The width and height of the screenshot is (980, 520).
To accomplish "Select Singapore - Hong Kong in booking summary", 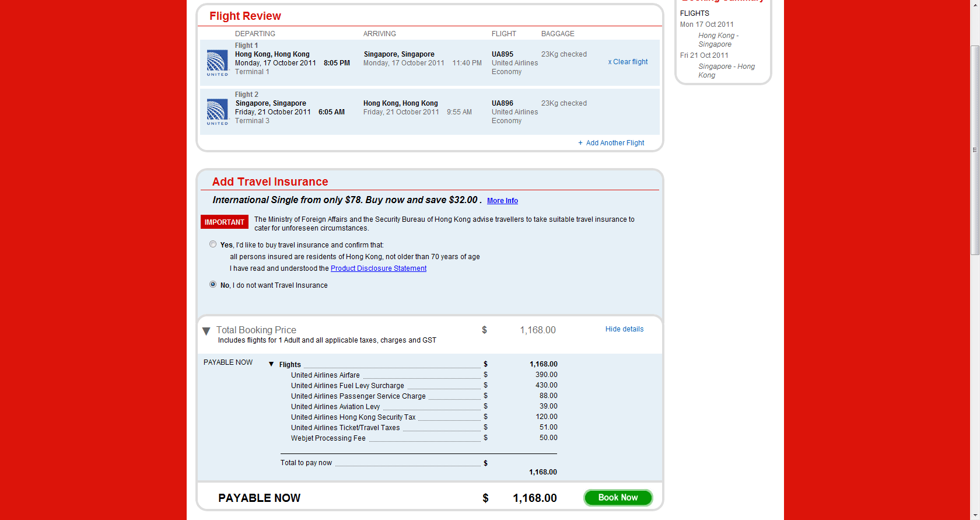I will pos(726,71).
